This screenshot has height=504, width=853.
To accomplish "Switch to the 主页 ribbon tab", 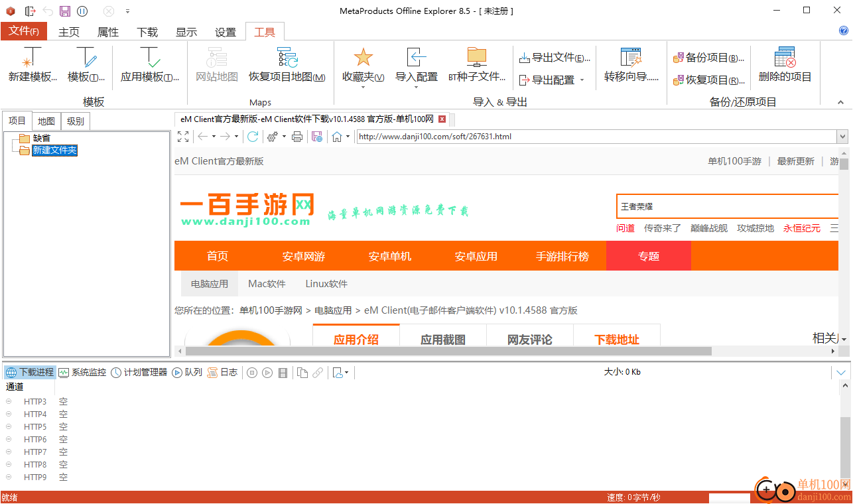I will [x=69, y=32].
